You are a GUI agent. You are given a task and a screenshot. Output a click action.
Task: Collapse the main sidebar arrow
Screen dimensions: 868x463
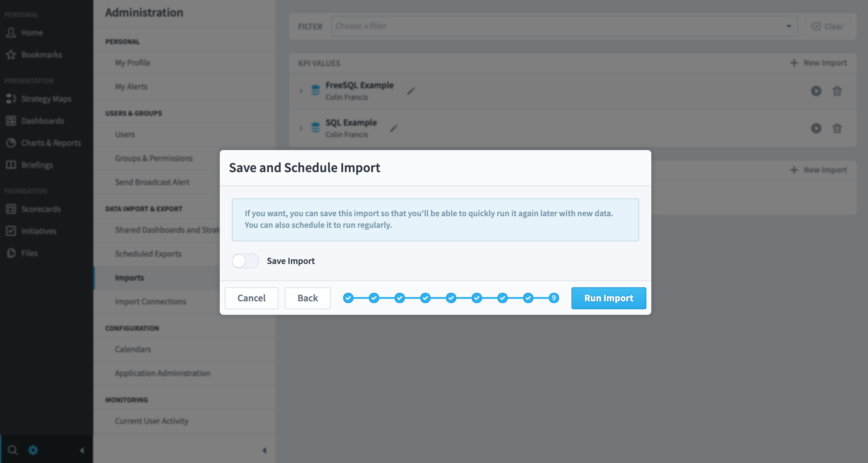tap(82, 450)
